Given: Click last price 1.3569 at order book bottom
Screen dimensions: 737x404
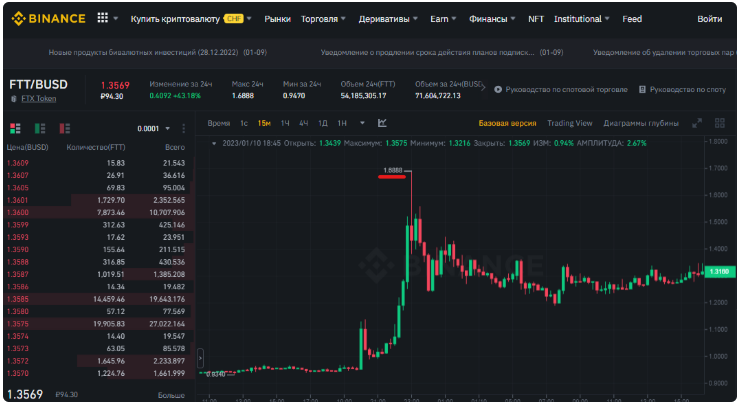Looking at the screenshot, I should 25,395.
